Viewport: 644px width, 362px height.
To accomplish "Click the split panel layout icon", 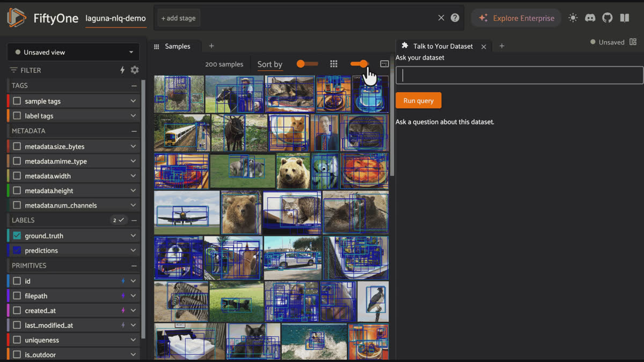I will [633, 42].
